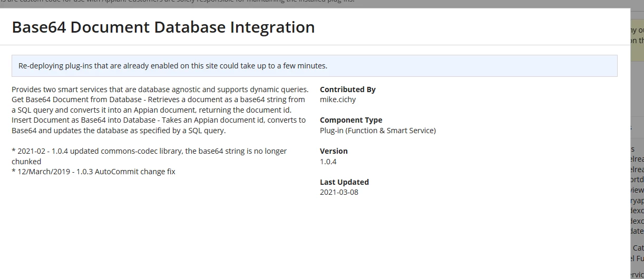644x279 pixels.
Task: Click the 'Provides two smart services' description line
Action: tap(160, 89)
